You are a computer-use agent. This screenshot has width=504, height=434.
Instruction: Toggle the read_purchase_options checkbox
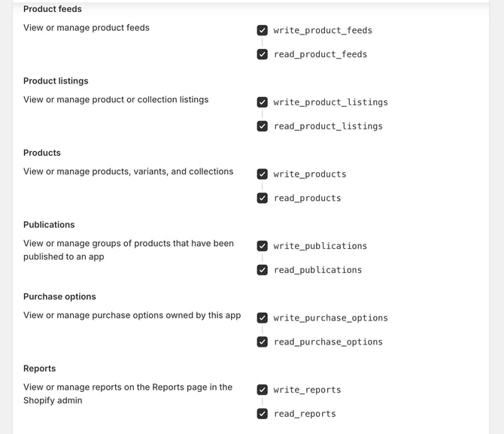pos(262,341)
